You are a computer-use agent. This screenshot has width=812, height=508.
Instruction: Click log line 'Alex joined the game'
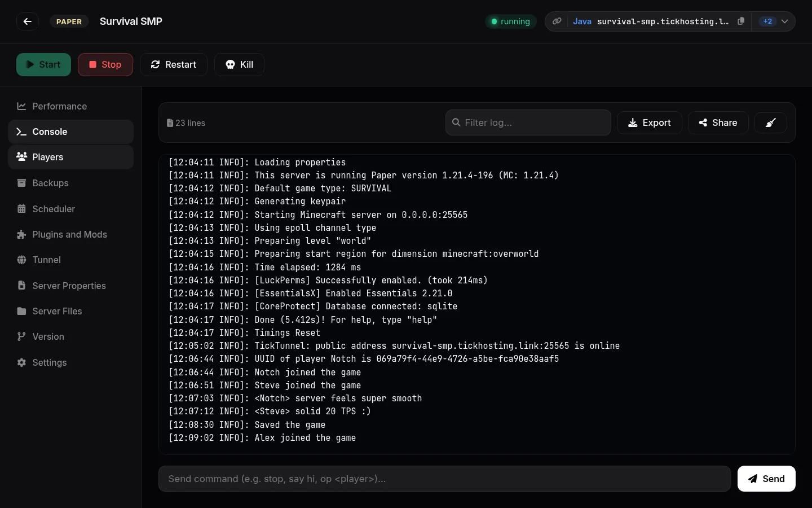(262, 438)
